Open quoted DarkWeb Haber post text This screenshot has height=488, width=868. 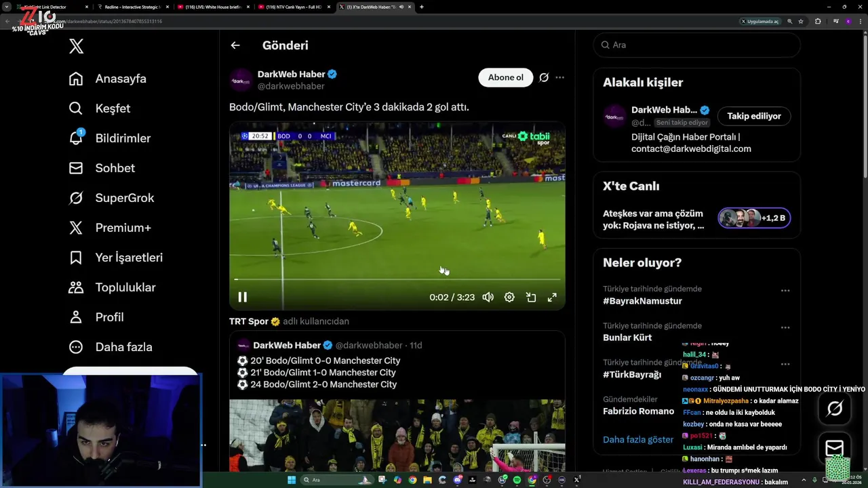click(x=319, y=373)
